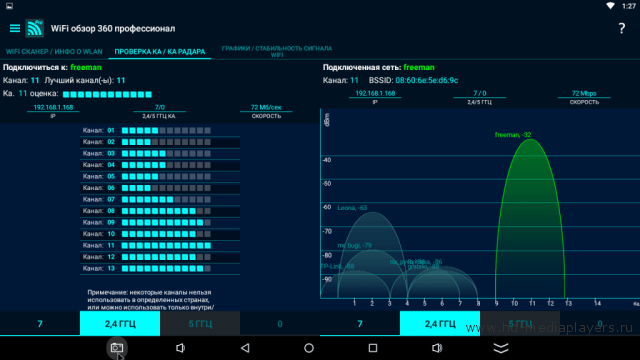Open ГРАФИКИ / СТАБИЛЬНОСТЬ СИГНАЛА WIFI tab
This screenshot has height=360, width=640.
[277, 51]
